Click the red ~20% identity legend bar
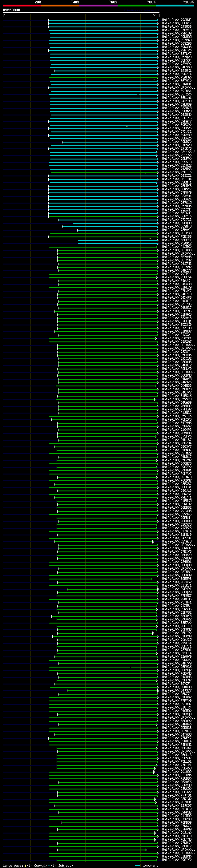This screenshot has width=197, height=868. (x=22, y=6)
